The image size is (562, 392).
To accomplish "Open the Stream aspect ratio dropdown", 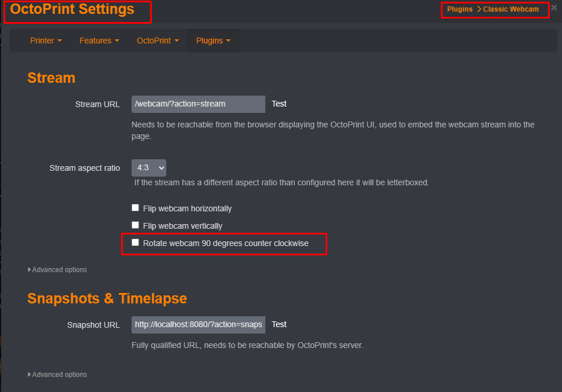I will 149,168.
